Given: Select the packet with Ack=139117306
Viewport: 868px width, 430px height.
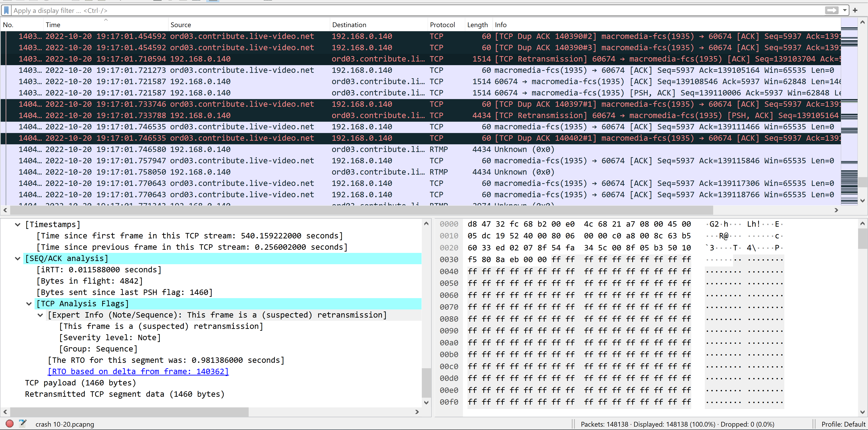Looking at the screenshot, I should [x=420, y=183].
